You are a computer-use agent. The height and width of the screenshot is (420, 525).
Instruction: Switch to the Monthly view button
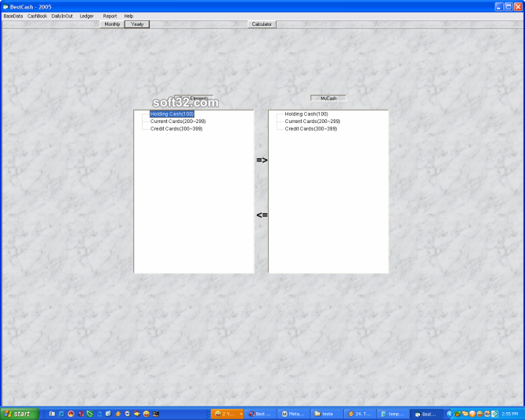[x=112, y=24]
